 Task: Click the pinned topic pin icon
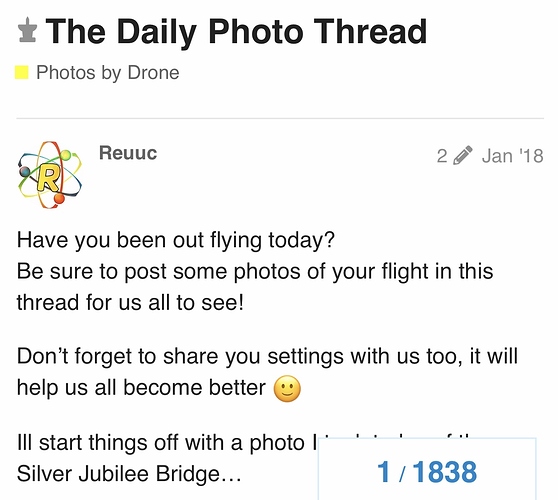27,30
